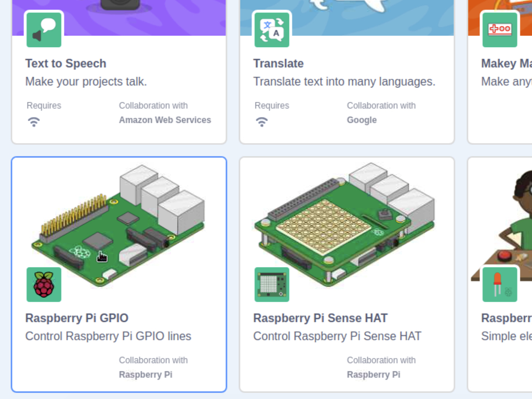Click 'Control Raspberry Pi Sense HAT' description
The image size is (532, 399).
point(337,336)
